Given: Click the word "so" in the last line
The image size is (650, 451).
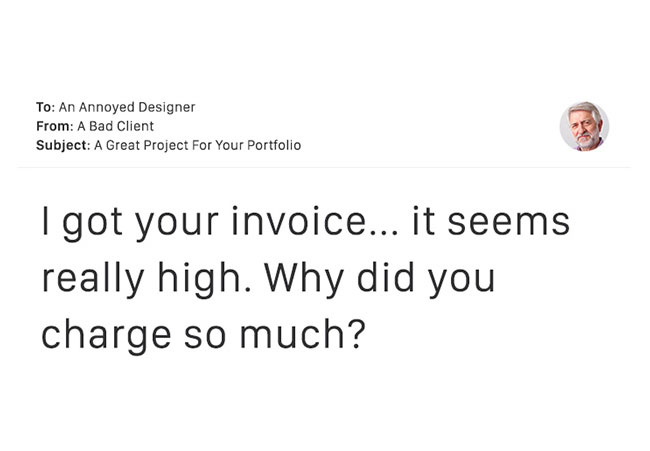Looking at the screenshot, I should [205, 337].
